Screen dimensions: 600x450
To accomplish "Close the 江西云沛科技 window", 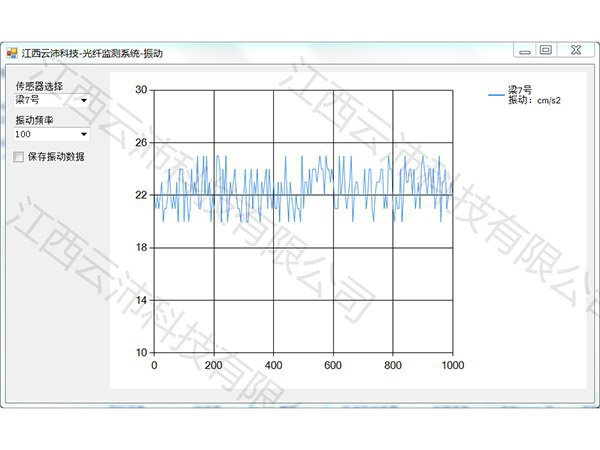I will click(x=574, y=50).
